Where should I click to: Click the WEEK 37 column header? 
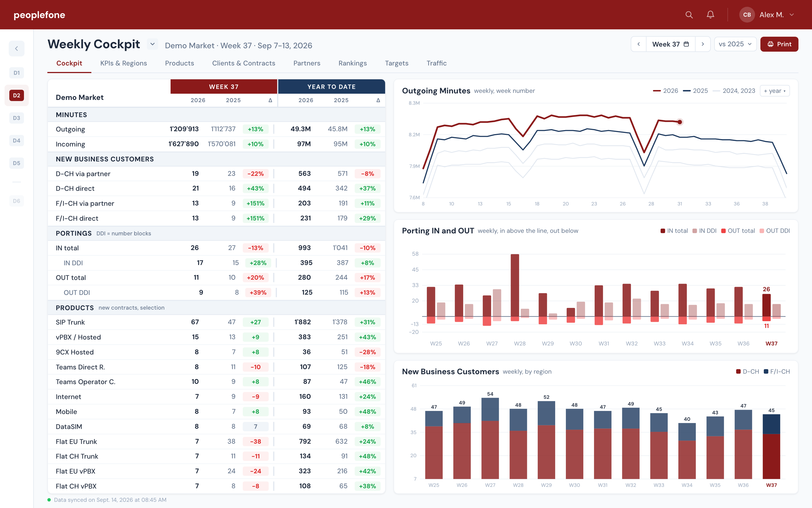pyautogui.click(x=224, y=87)
